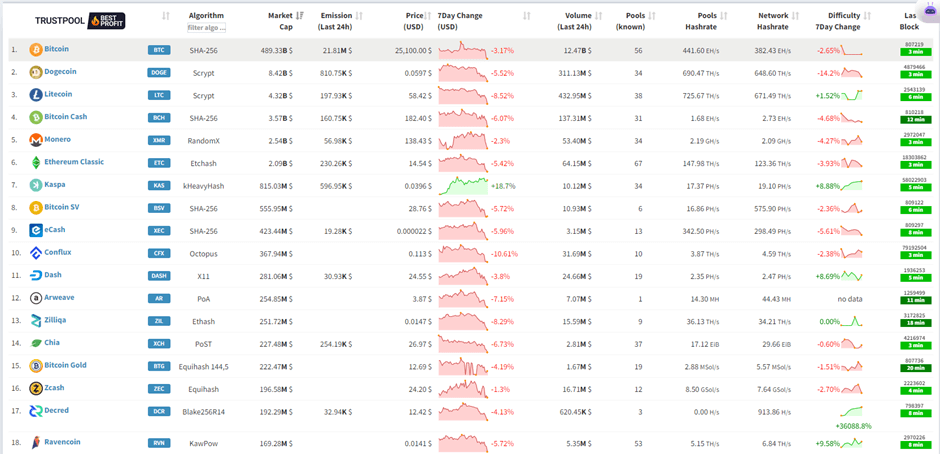Click the Dogecoin logo icon

pos(36,73)
